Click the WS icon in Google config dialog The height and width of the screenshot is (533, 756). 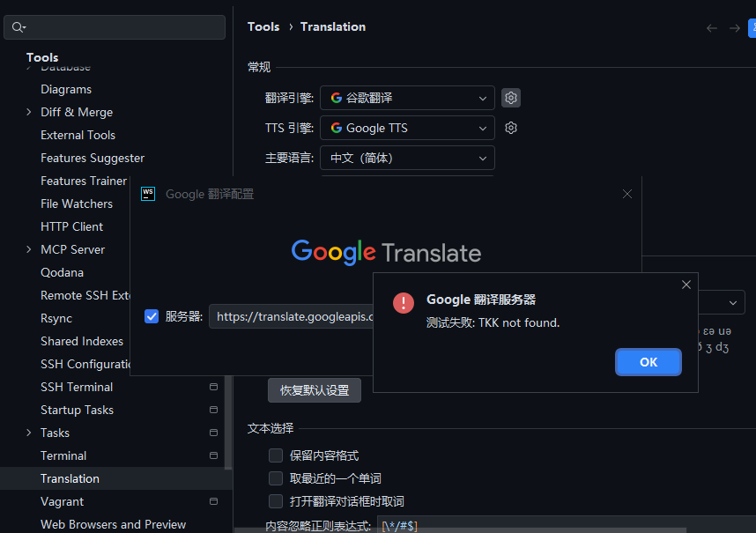point(148,194)
